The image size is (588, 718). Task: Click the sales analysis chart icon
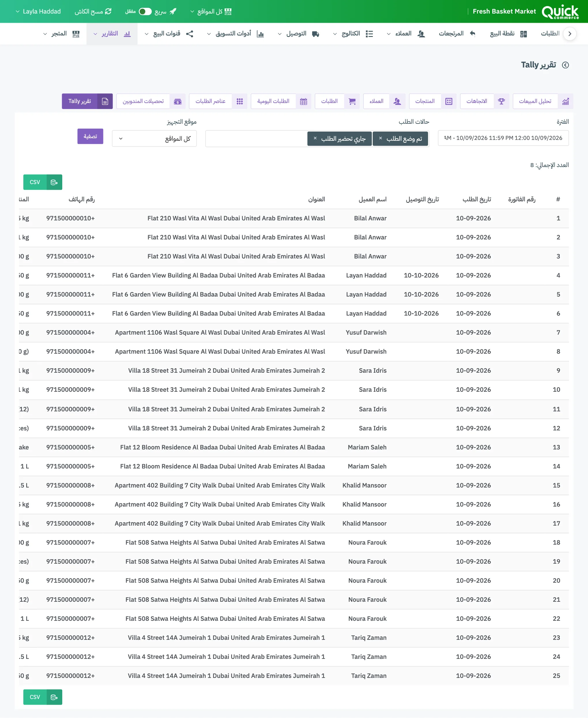565,101
